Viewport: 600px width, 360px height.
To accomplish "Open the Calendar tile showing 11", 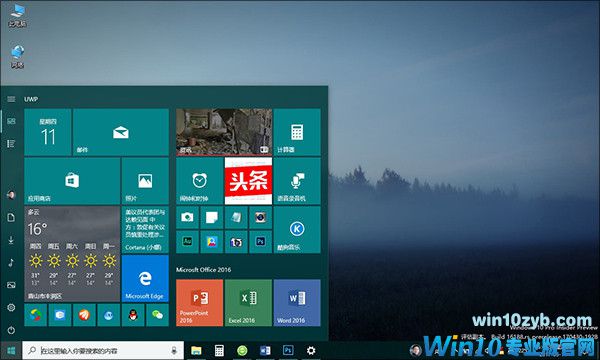I will pos(47,132).
